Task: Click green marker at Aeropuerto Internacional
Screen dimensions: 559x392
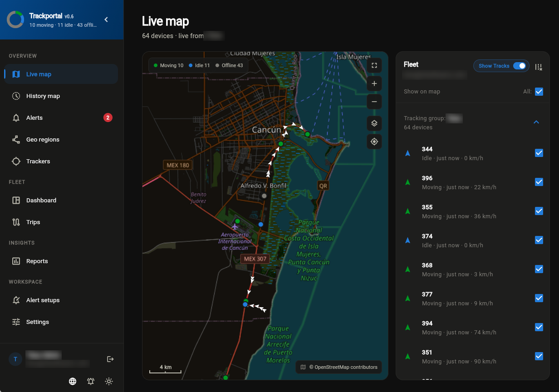Action: (237, 221)
